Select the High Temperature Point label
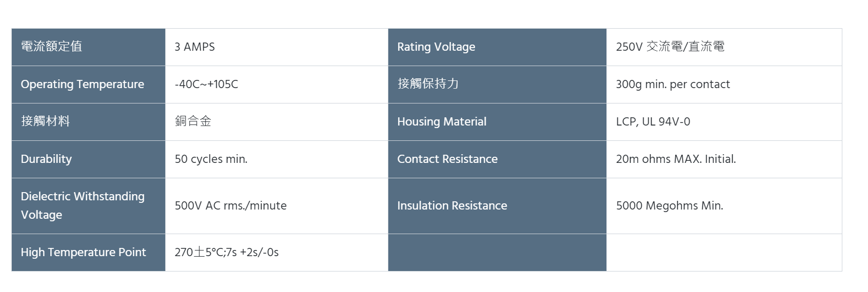Screen dimensions: 868x292 (x=83, y=252)
